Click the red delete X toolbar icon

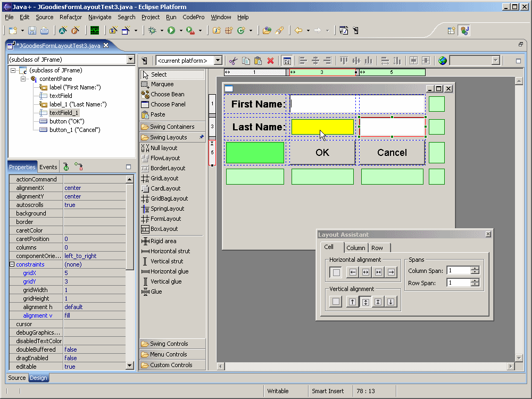270,61
